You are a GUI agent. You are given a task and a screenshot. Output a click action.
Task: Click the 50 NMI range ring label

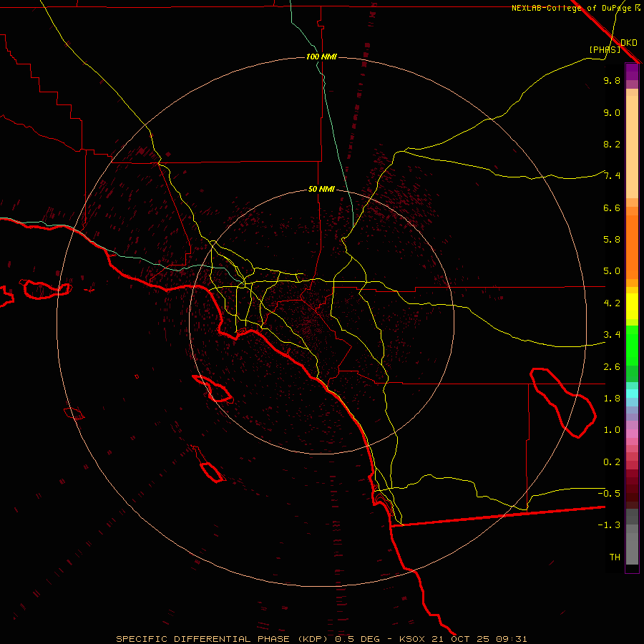click(x=321, y=189)
